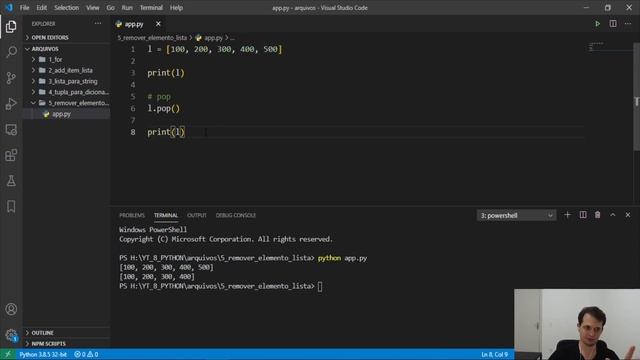Split the editor right

point(613,24)
